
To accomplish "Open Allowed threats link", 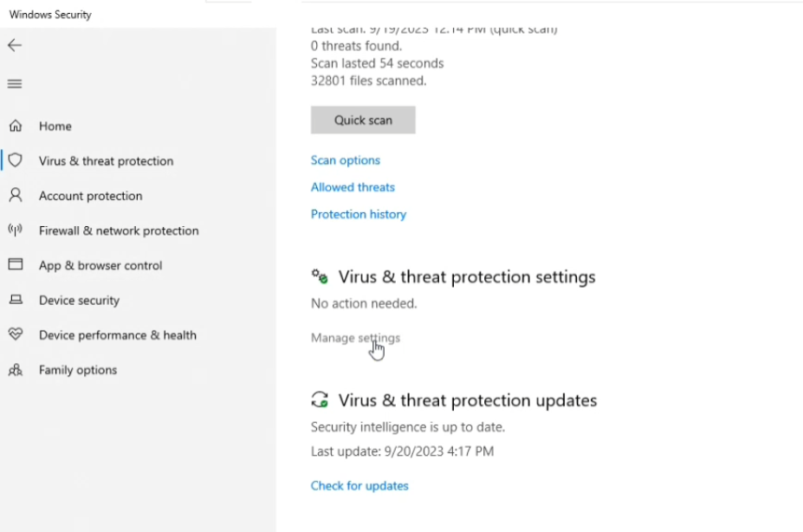I will pyautogui.click(x=353, y=187).
